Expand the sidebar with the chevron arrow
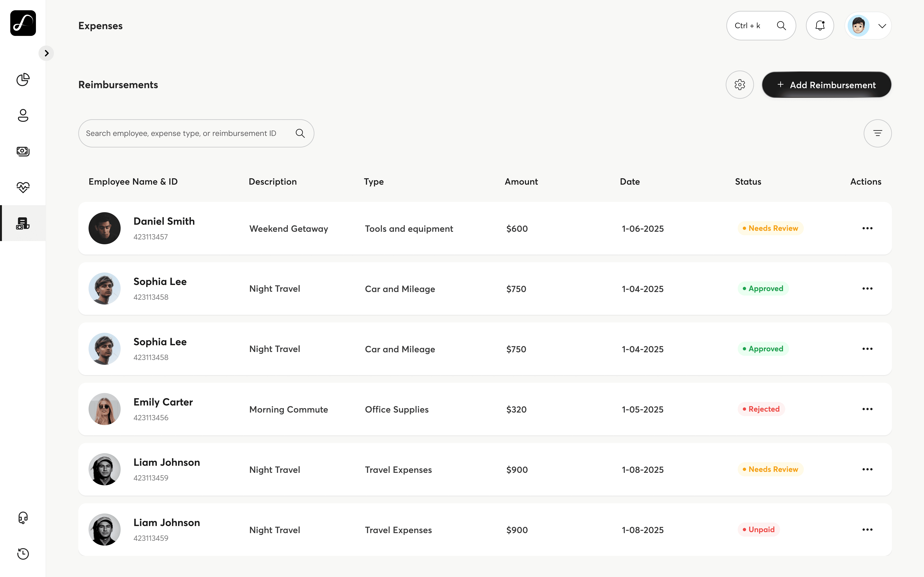Screen dimensions: 924x577 (46, 53)
